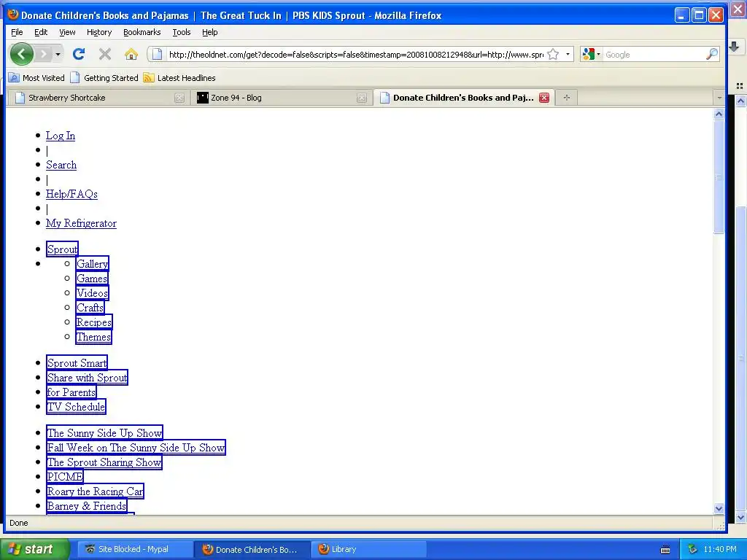Open Getting Started bookmark
The height and width of the screenshot is (560, 747).
click(104, 77)
